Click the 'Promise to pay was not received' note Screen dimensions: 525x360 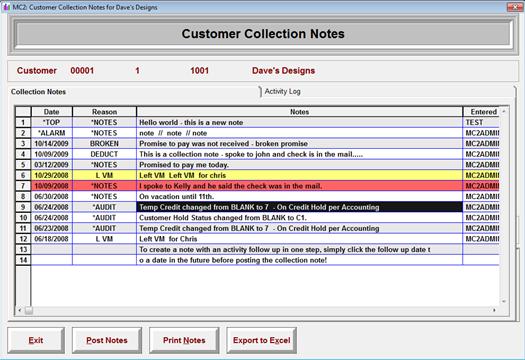point(299,144)
